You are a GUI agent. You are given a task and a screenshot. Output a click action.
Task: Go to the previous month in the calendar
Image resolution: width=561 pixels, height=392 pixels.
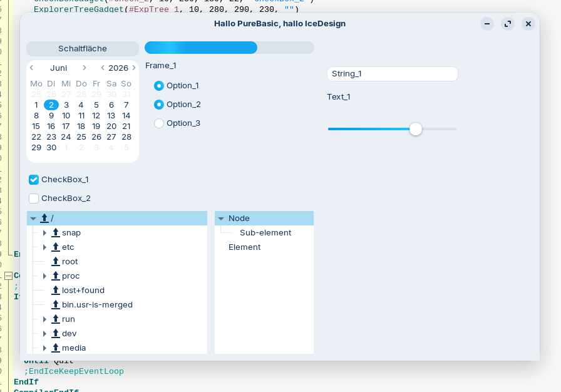(x=31, y=68)
